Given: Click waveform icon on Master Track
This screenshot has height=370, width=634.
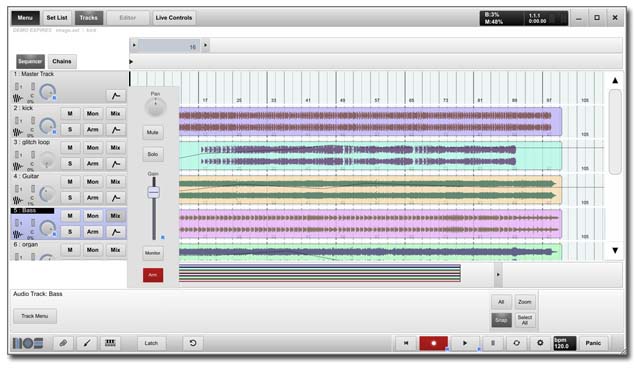Looking at the screenshot, I should click(17, 98).
